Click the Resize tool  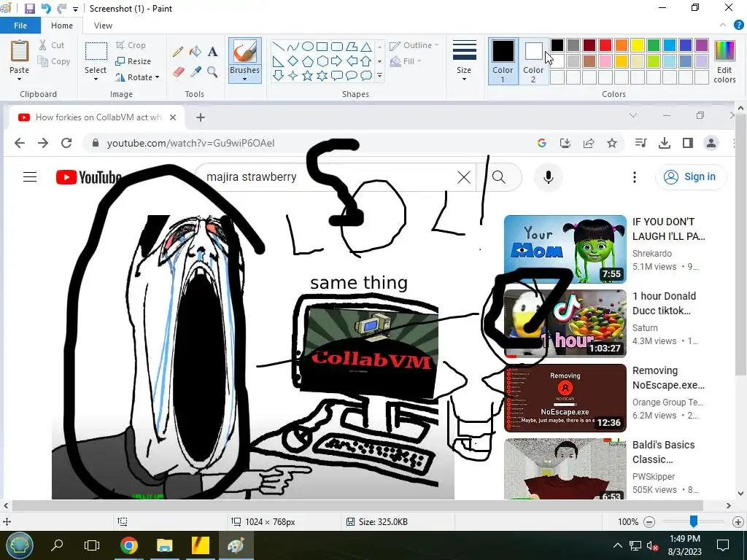[x=133, y=61]
